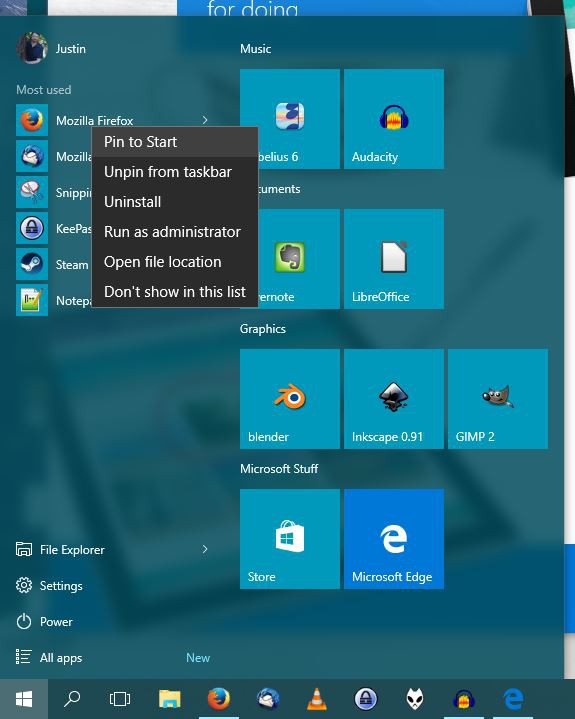Switch to Microsoft Edge on the taskbar
575x719 pixels.
(x=513, y=699)
